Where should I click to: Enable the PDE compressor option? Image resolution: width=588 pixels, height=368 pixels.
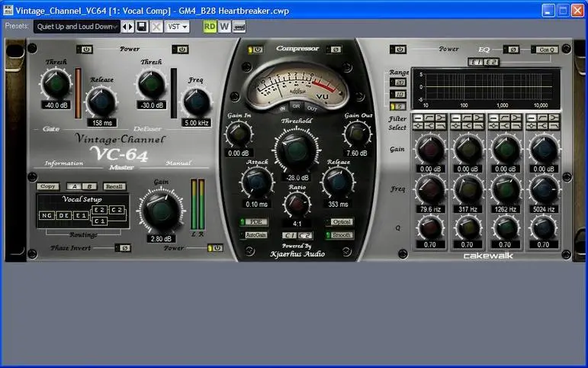click(x=254, y=222)
